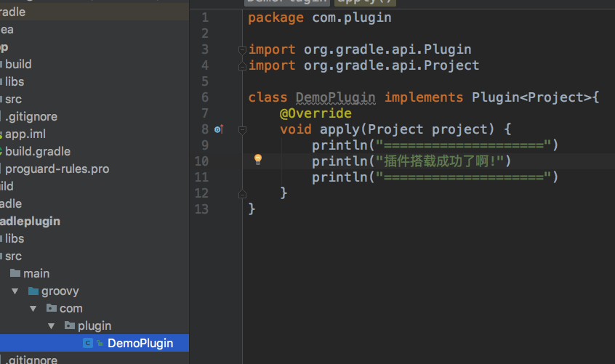
Task: Click the println call on line 9
Action: point(435,145)
